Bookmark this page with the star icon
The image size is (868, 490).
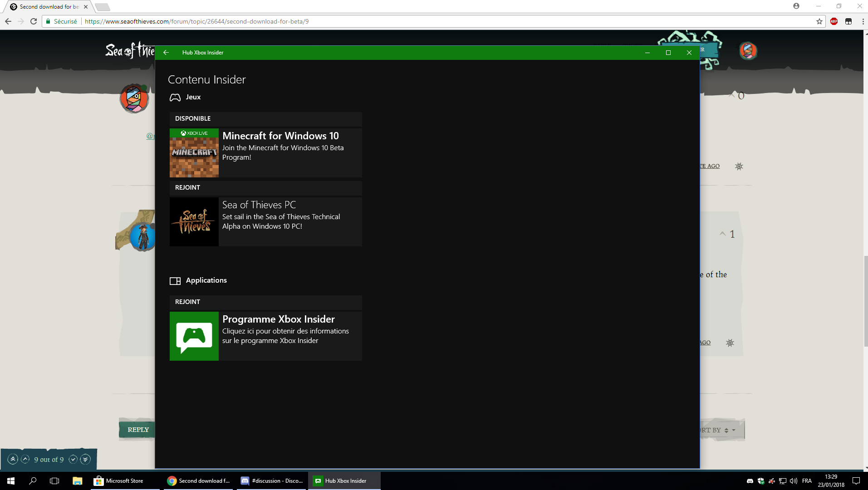(819, 21)
